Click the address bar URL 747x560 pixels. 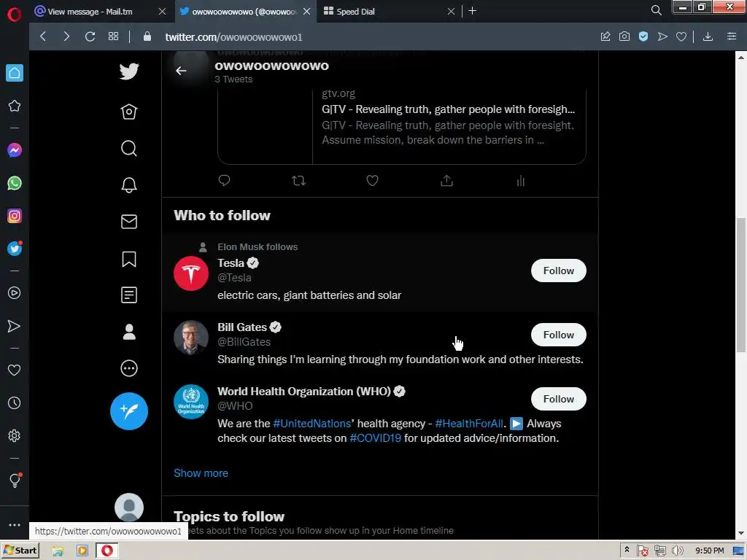click(233, 37)
